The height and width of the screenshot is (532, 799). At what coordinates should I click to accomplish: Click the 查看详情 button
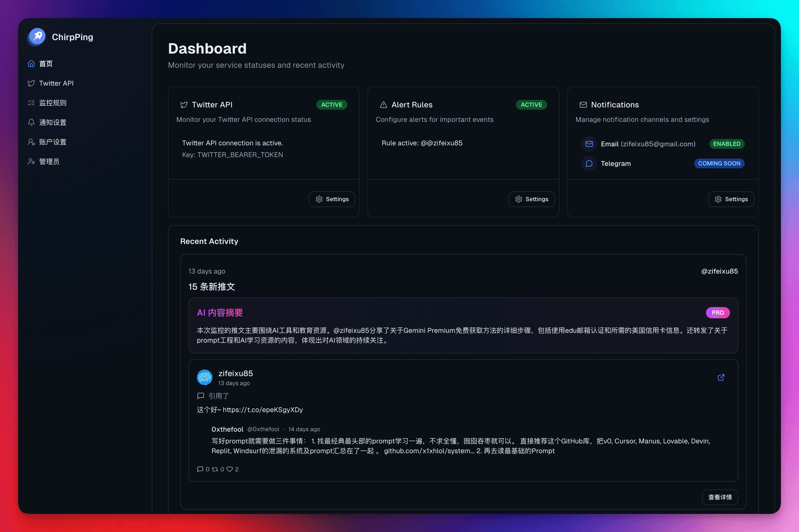click(x=720, y=497)
